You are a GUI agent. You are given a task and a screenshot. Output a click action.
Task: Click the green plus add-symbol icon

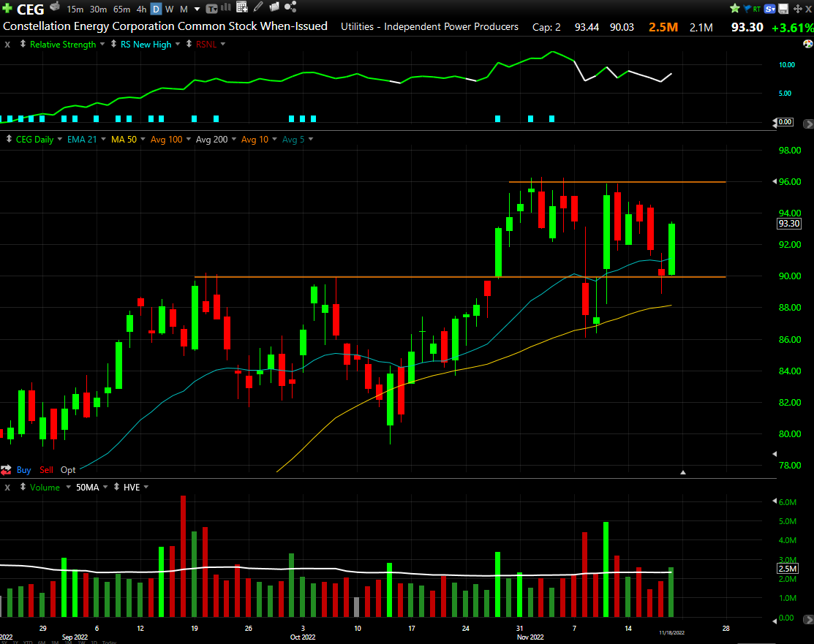tap(7, 8)
